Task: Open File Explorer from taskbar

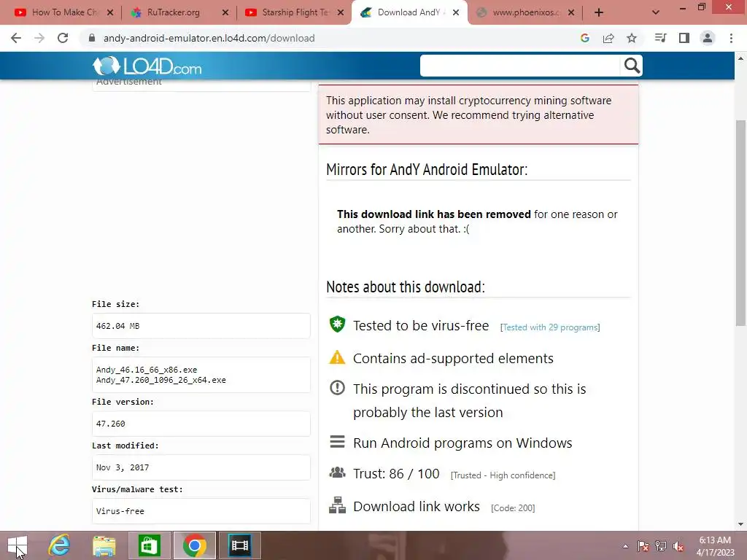Action: [x=104, y=545]
